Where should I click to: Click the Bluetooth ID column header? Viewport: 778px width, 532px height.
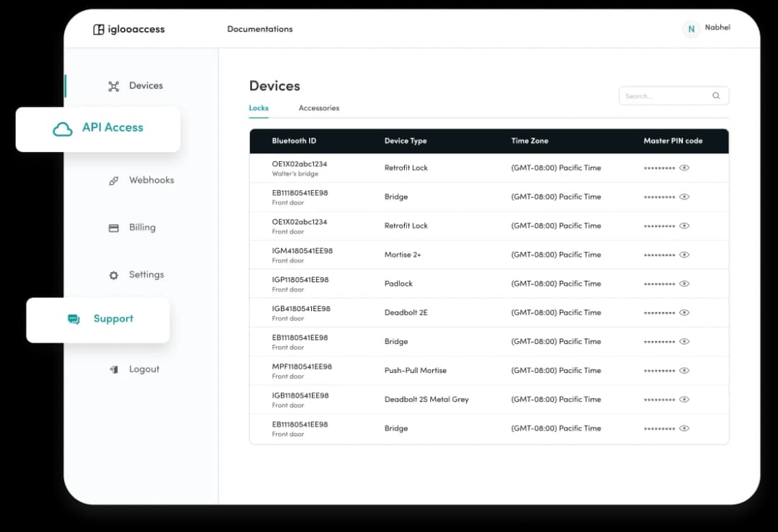point(294,141)
